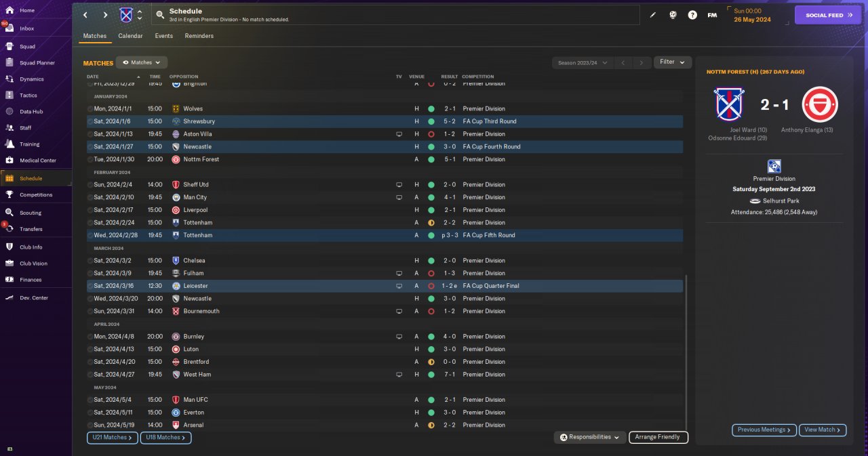
Task: Click the Everton row status circle
Action: pyautogui.click(x=431, y=413)
